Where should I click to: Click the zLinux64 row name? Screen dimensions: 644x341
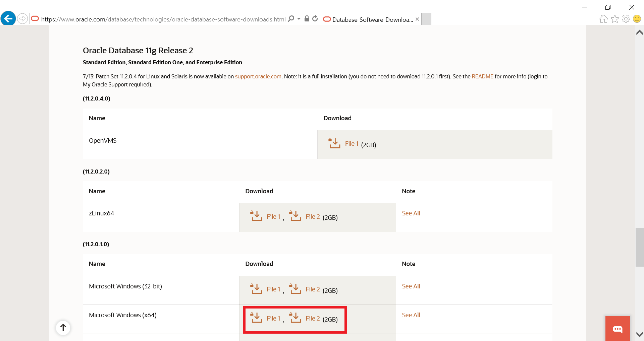click(x=101, y=213)
